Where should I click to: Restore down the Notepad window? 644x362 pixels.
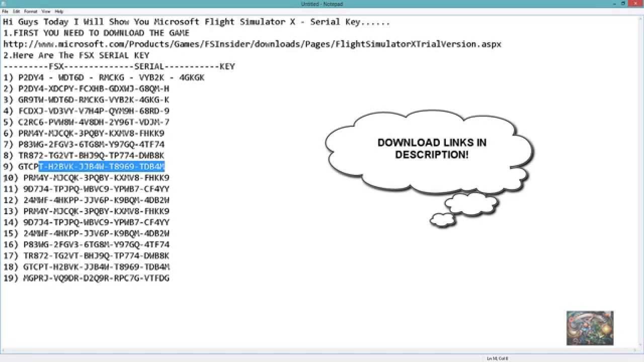623,4
